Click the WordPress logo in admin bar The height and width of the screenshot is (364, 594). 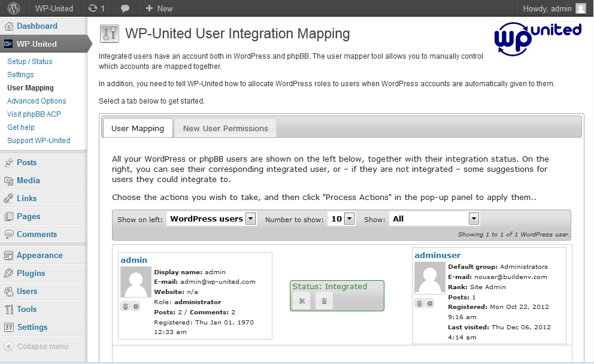(14, 8)
